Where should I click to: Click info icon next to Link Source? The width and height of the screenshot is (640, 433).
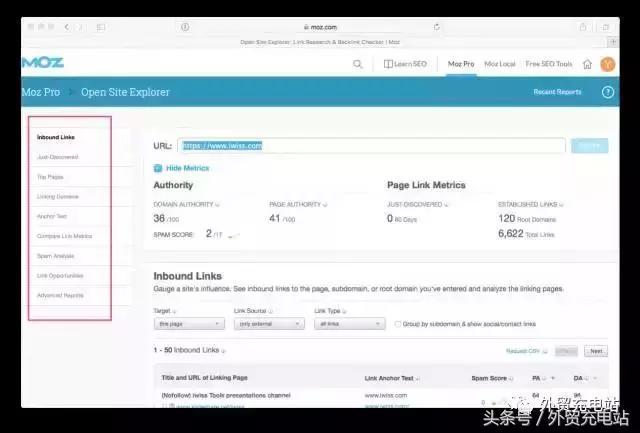(270, 311)
